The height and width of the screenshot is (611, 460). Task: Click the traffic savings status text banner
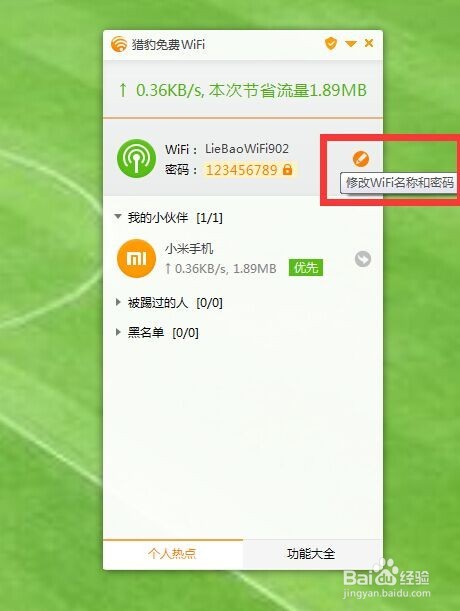[x=242, y=90]
